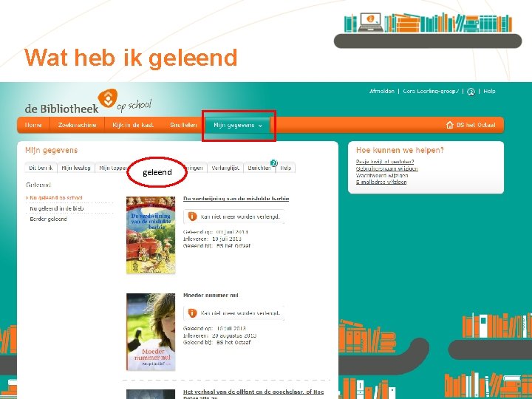This screenshot has height=399, width=532.
Task: Click the Moeder nummer nul book cover
Action: coord(151,332)
